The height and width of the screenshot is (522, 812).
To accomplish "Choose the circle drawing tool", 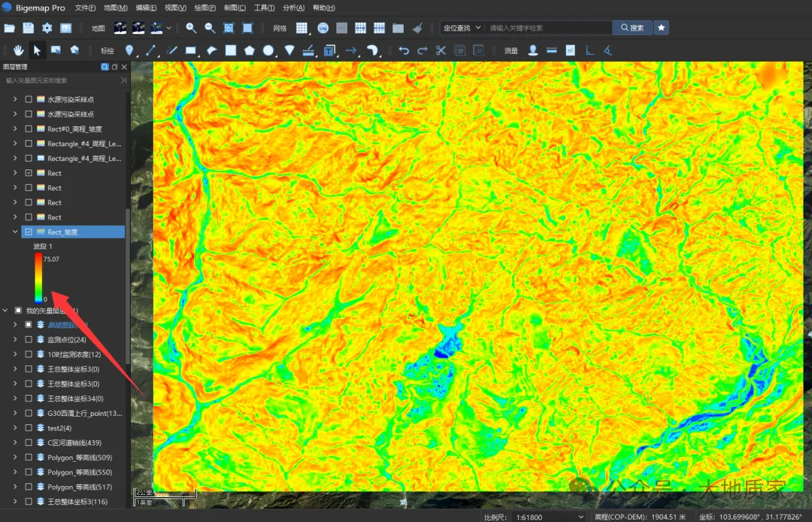I will click(x=268, y=50).
